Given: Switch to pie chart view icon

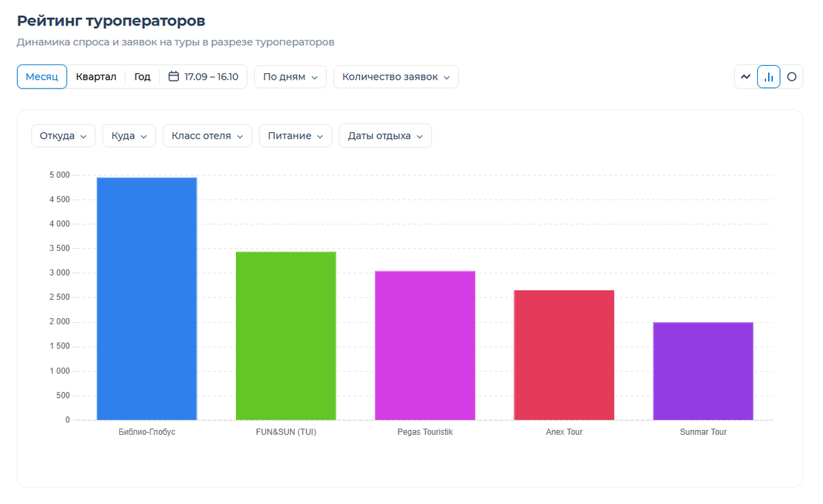Looking at the screenshot, I should pos(791,77).
